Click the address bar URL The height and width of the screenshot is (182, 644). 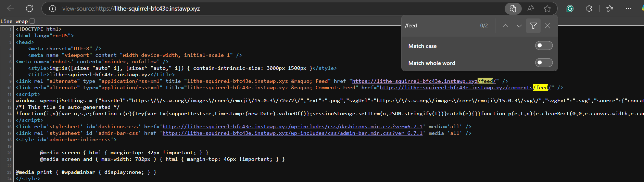(x=131, y=9)
